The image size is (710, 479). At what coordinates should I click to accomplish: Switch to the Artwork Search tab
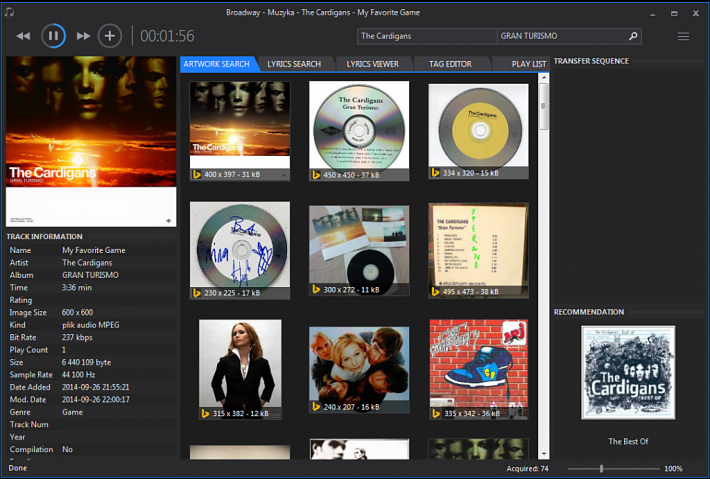[216, 64]
